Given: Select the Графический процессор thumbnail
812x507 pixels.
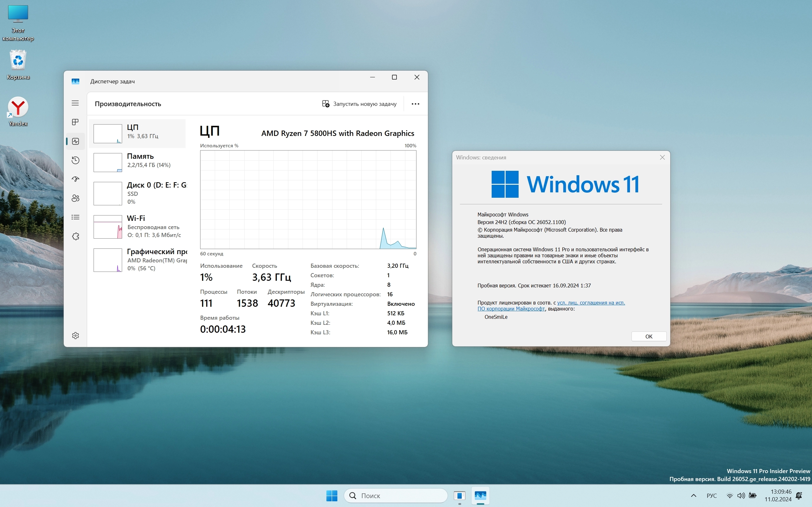Looking at the screenshot, I should [x=108, y=260].
